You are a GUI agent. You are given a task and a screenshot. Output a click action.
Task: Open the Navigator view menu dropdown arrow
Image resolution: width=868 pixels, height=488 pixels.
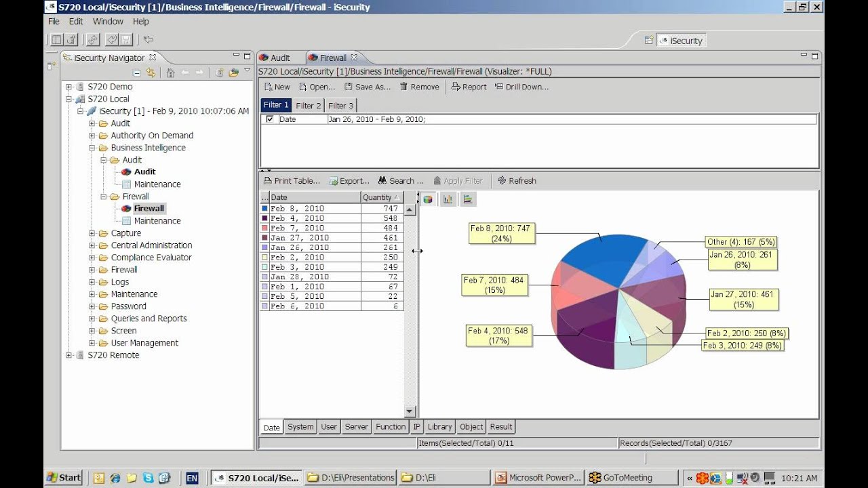pos(248,71)
